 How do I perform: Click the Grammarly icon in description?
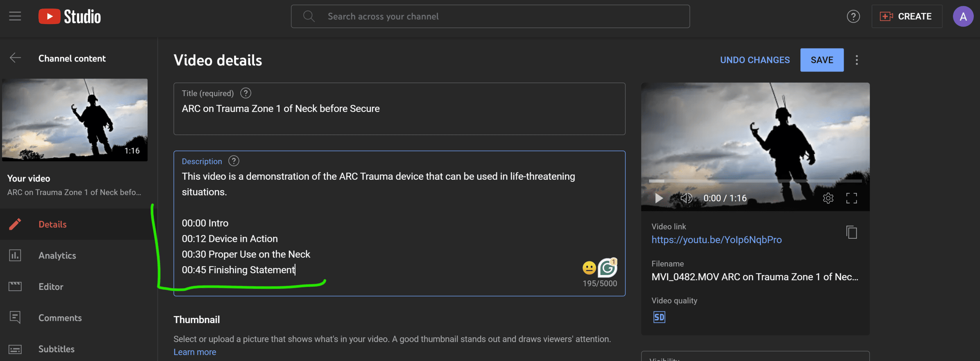[x=607, y=268]
